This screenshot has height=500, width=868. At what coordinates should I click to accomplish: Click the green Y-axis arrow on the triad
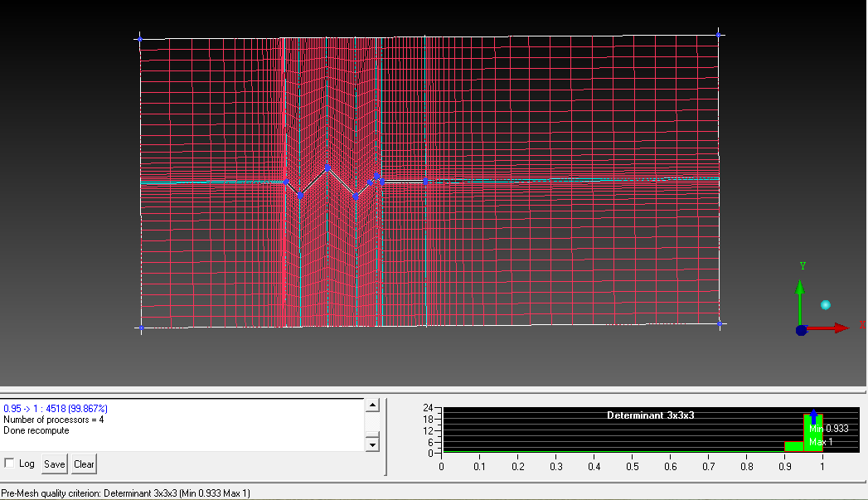pyautogui.click(x=800, y=286)
